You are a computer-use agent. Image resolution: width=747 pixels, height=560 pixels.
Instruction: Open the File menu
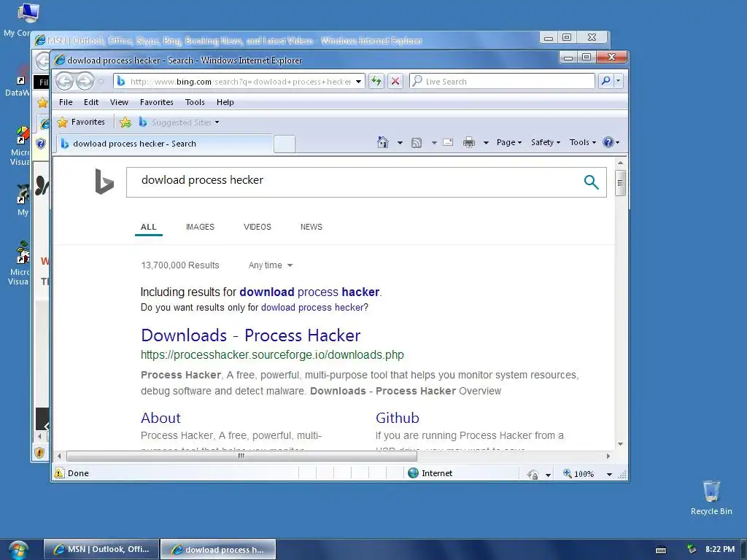pos(66,102)
